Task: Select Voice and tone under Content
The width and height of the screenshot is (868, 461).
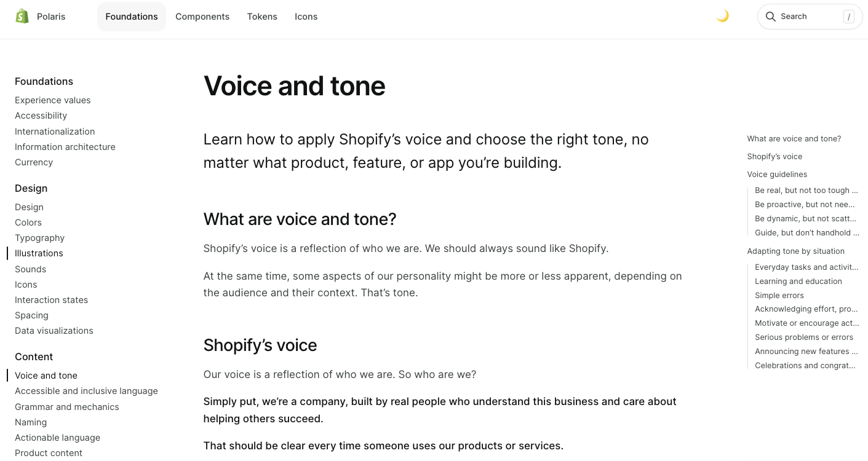Action: [46, 376]
